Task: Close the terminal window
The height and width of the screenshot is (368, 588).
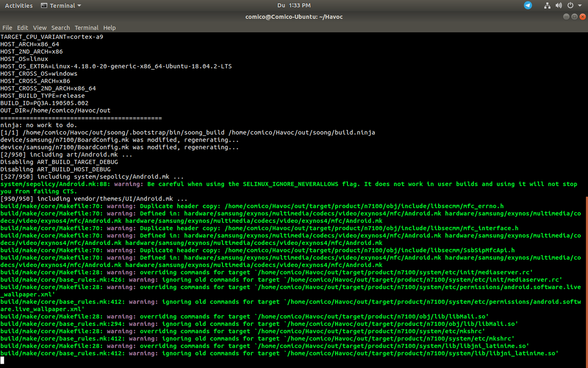Action: pos(583,17)
